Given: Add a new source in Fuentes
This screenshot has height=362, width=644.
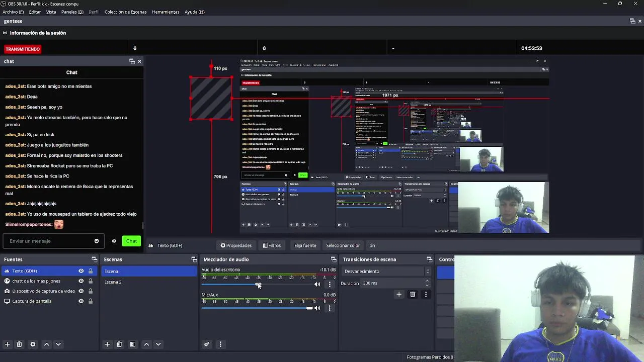Looking at the screenshot, I should (x=7, y=344).
